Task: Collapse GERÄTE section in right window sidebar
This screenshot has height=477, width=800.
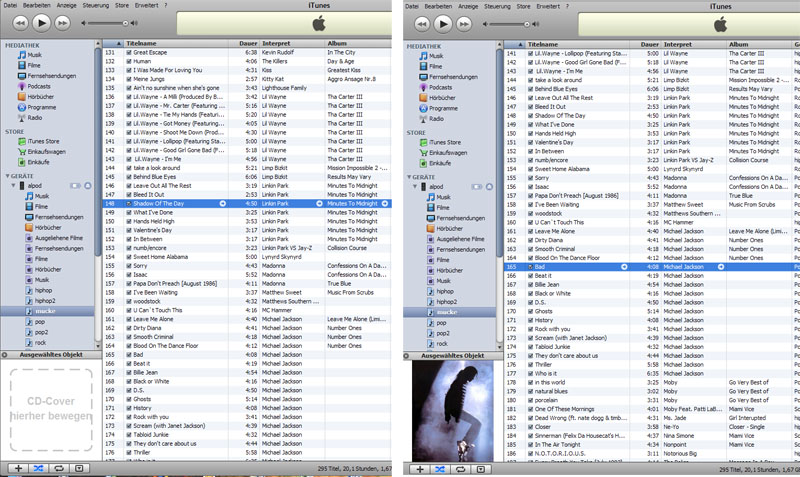Action: point(409,177)
